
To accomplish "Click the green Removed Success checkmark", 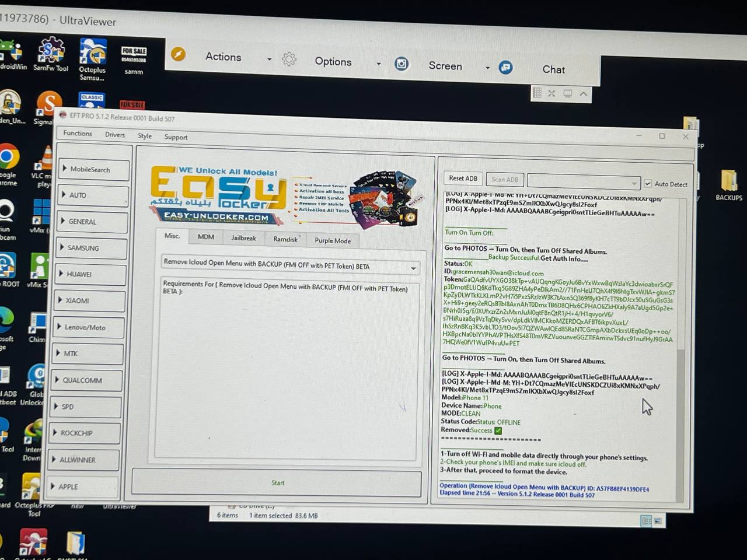I will pos(498,430).
